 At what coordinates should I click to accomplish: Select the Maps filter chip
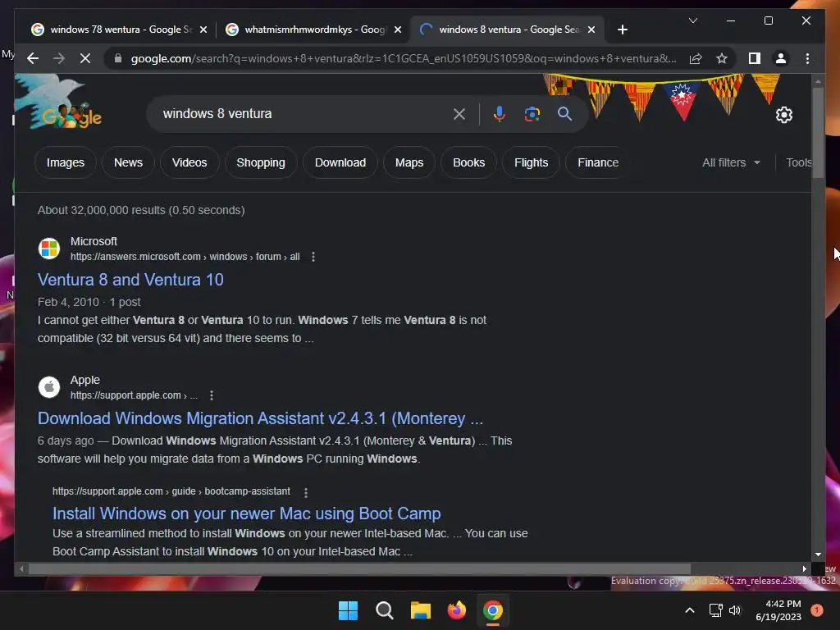[409, 162]
